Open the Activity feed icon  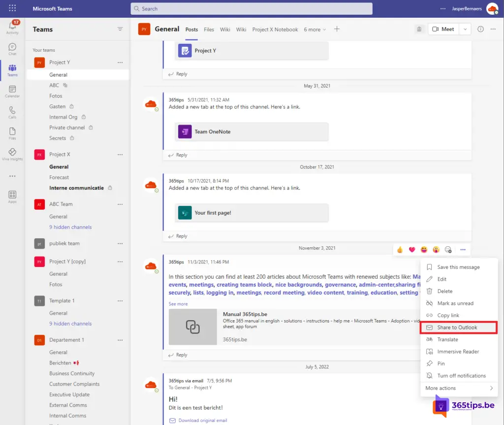[12, 27]
